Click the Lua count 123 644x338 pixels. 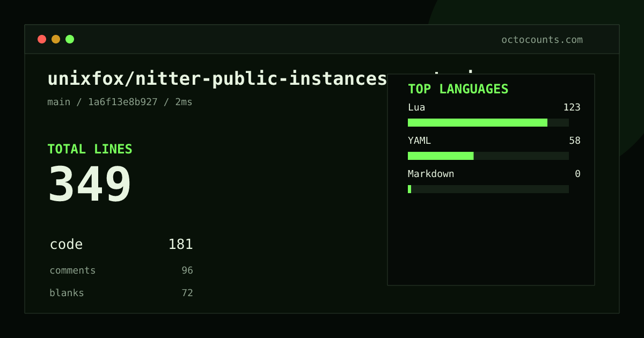(x=572, y=107)
